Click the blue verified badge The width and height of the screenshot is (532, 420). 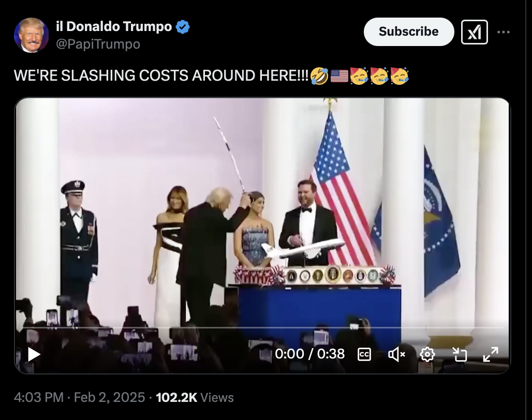tap(183, 27)
